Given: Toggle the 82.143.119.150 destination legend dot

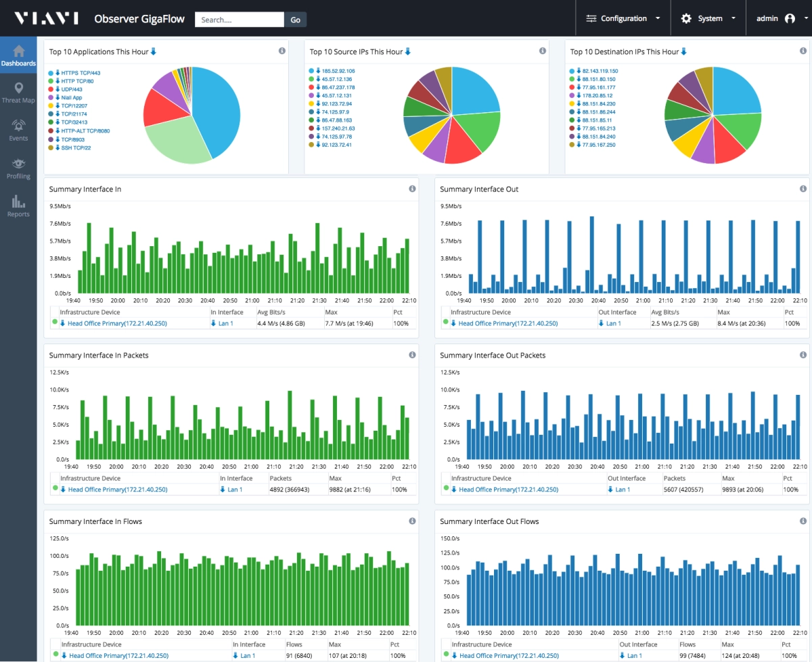Looking at the screenshot, I should [572, 71].
